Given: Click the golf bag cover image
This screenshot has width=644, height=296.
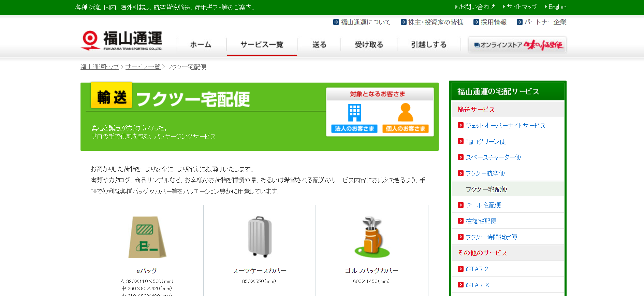Looking at the screenshot, I should pyautogui.click(x=372, y=237).
